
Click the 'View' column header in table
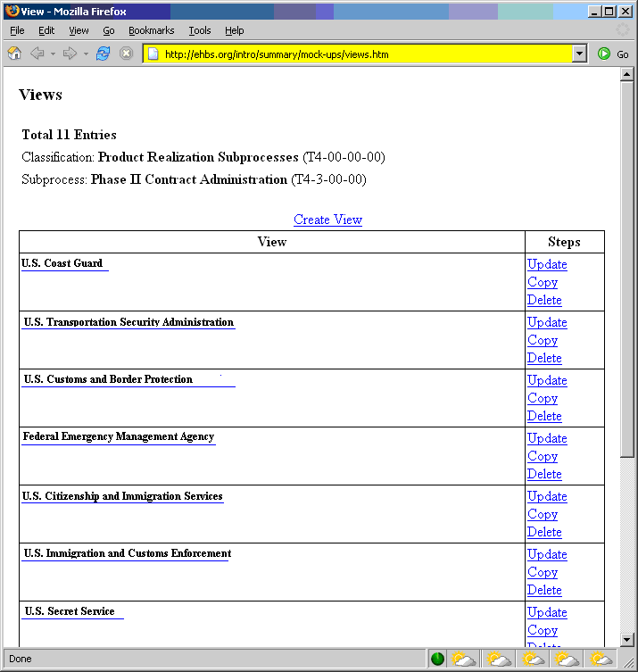272,242
